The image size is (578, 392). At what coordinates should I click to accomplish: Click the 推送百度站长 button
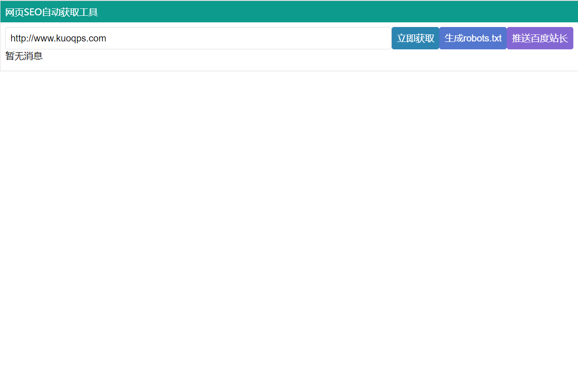coord(539,38)
